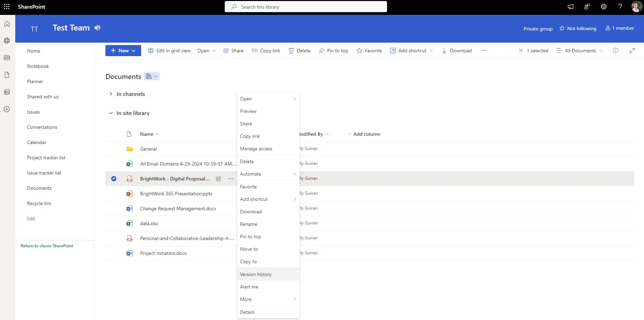The image size is (644, 320).
Task: Click the New button
Action: click(x=123, y=51)
